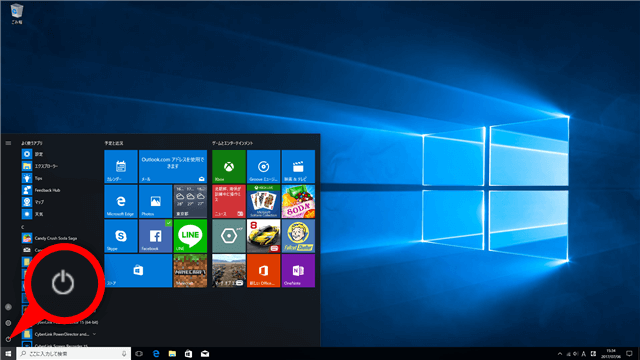640x360 pixels.
Task: Open the Xbox tile
Action: pyautogui.click(x=229, y=167)
